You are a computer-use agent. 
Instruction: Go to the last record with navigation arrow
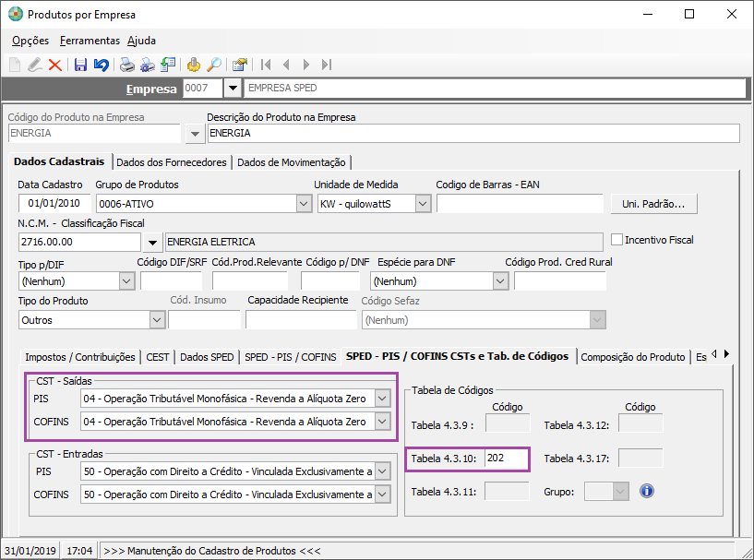[x=326, y=65]
